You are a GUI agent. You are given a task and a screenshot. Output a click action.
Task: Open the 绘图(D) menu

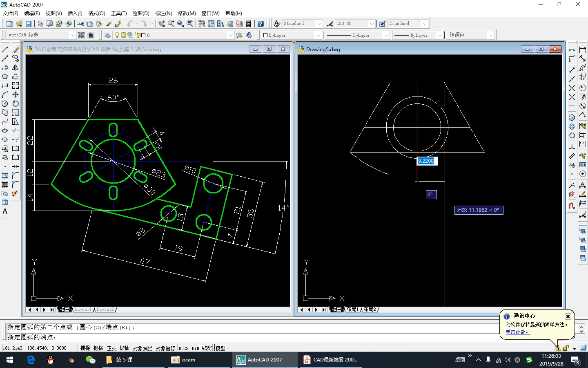(x=140, y=13)
